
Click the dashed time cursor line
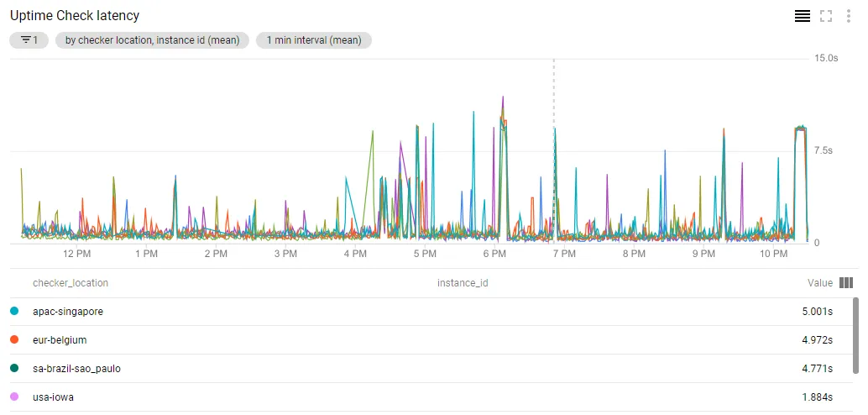click(x=553, y=150)
